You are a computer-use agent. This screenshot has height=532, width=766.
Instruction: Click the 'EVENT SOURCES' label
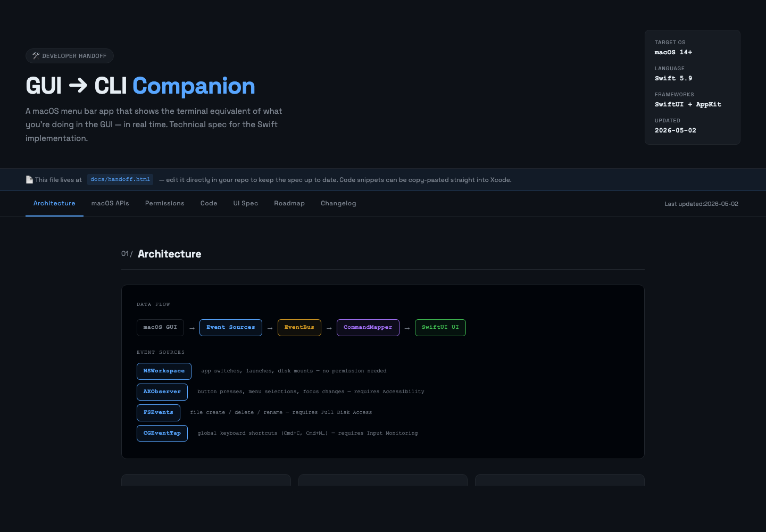[x=161, y=352]
